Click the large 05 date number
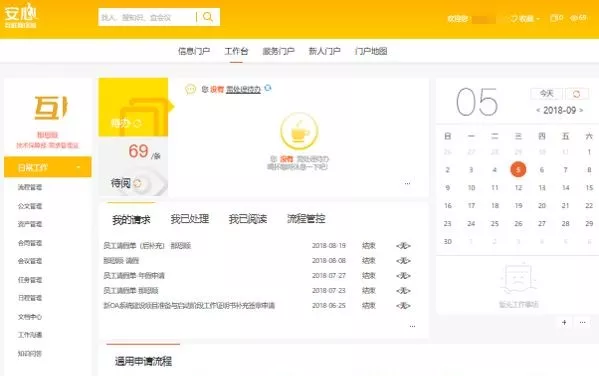The image size is (599, 376). click(x=477, y=102)
